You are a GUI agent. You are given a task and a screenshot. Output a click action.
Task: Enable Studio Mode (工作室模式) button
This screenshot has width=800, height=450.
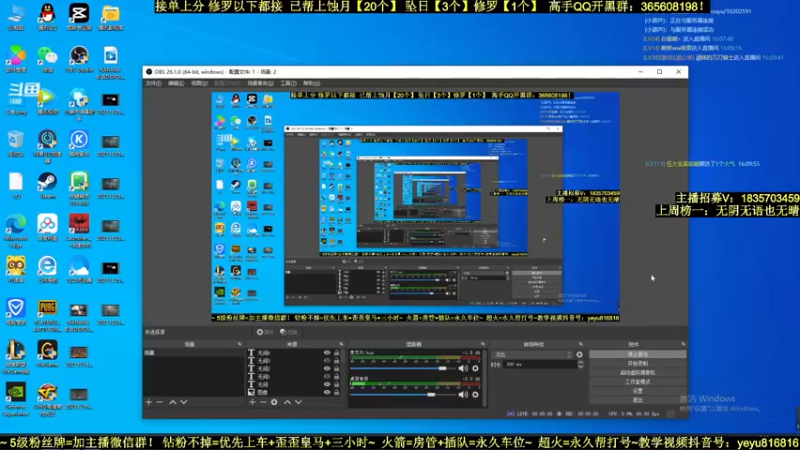click(x=638, y=382)
